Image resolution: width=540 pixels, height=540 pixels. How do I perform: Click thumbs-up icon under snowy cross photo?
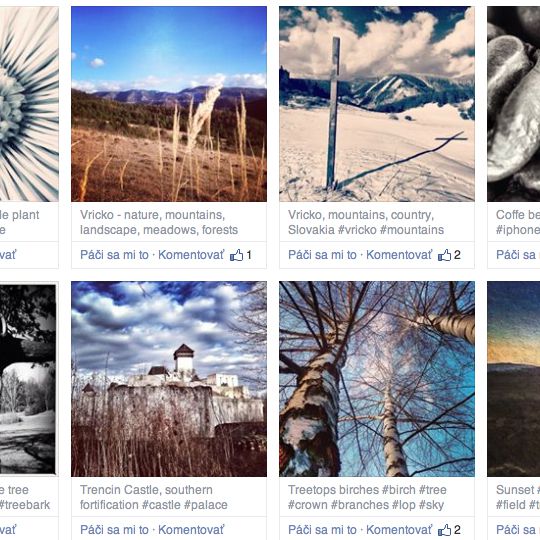click(445, 255)
